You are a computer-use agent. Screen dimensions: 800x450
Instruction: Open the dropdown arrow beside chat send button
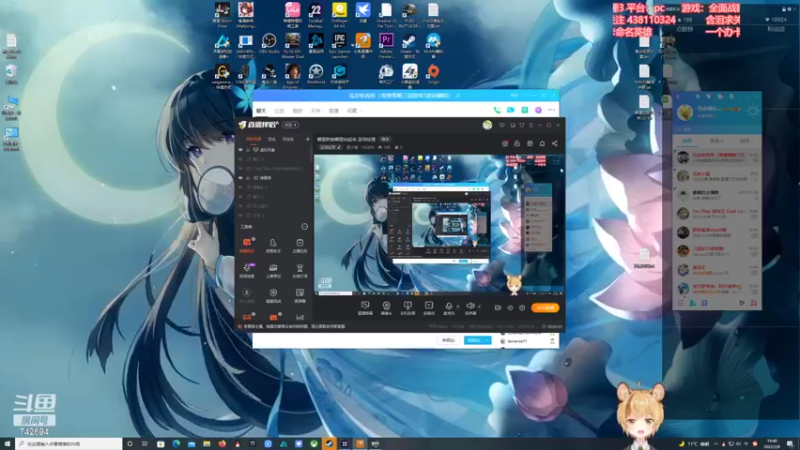tap(487, 340)
